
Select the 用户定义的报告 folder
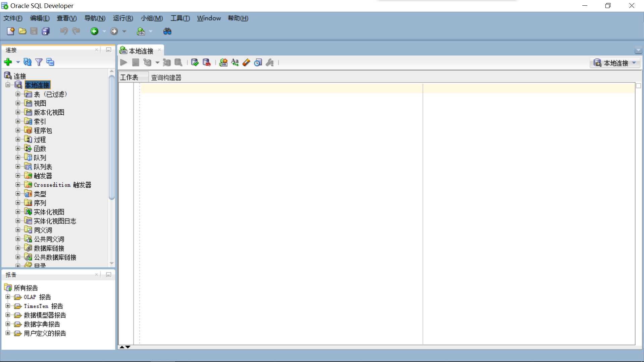point(45,333)
